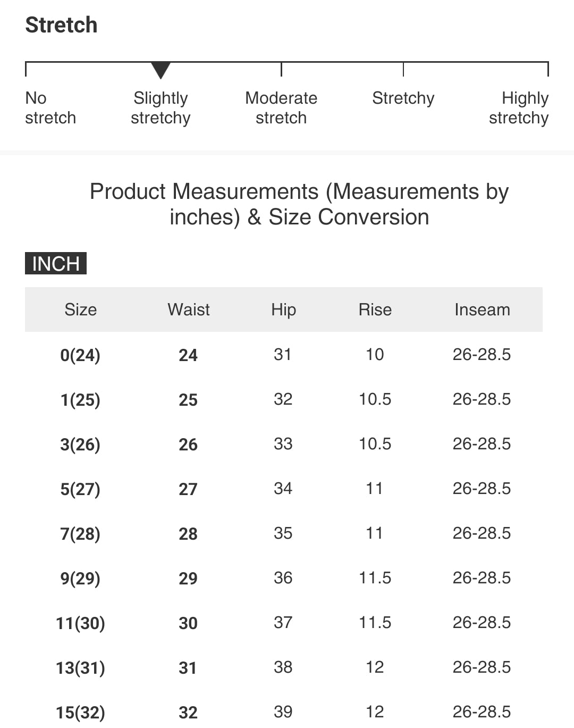Click the Rise column header

point(375,309)
